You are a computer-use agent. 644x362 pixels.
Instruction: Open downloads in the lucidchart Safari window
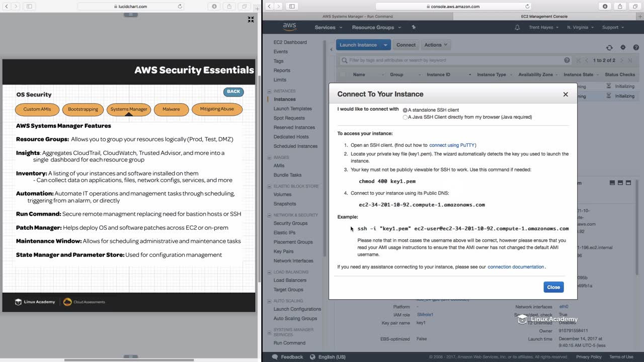coord(215,7)
